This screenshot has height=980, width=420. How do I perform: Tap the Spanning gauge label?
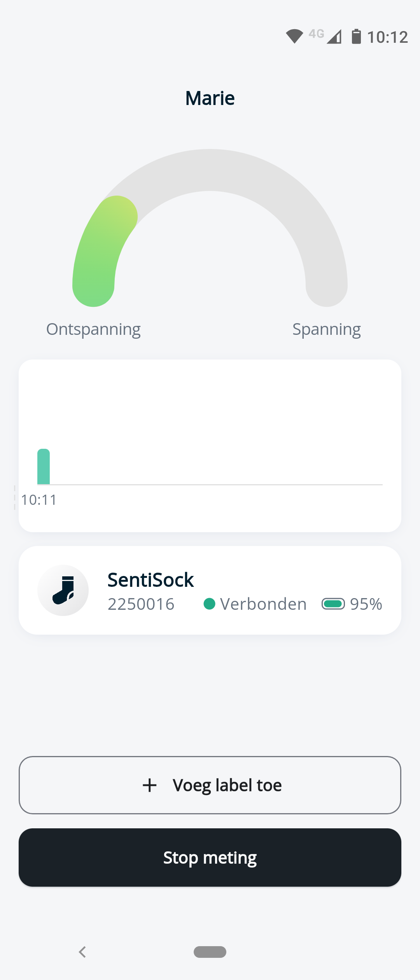coord(327,329)
